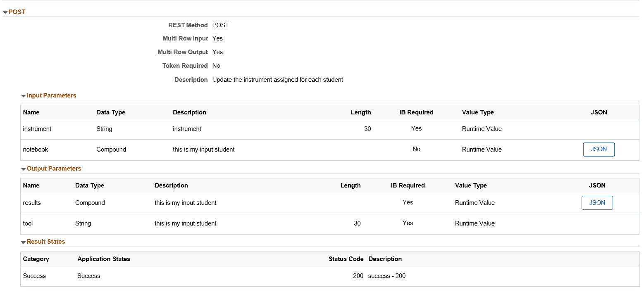Click the Data Type column header
This screenshot has height=292, width=644.
click(x=111, y=112)
